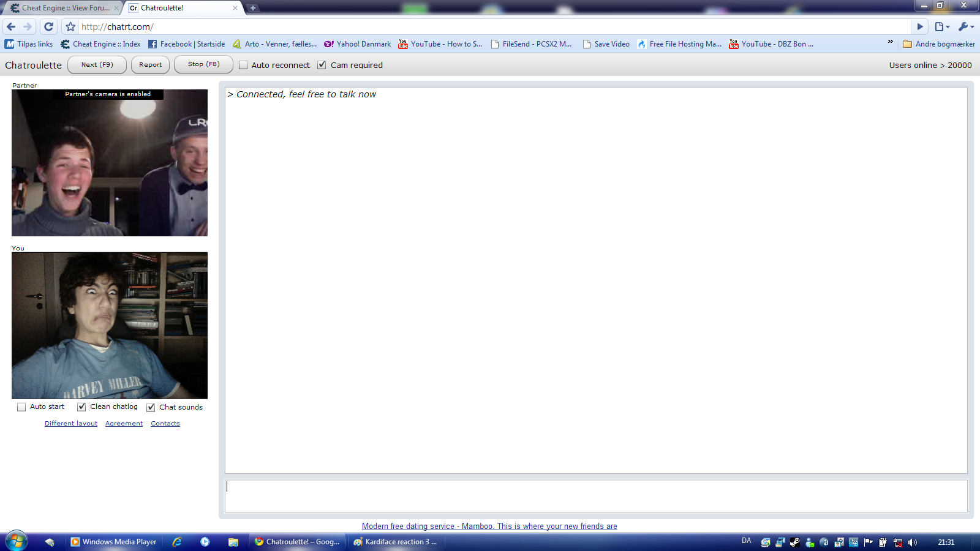Open the Messenger buddy tray icon

810,542
